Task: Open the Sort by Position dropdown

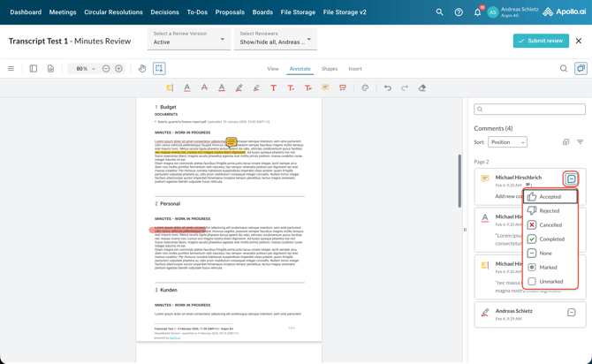Action: tap(507, 141)
